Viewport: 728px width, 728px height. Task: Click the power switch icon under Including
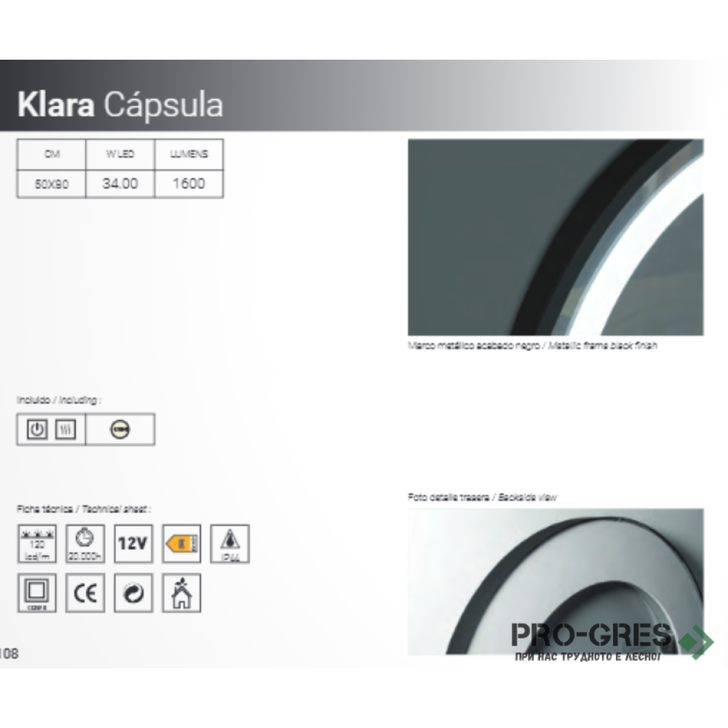point(36,430)
